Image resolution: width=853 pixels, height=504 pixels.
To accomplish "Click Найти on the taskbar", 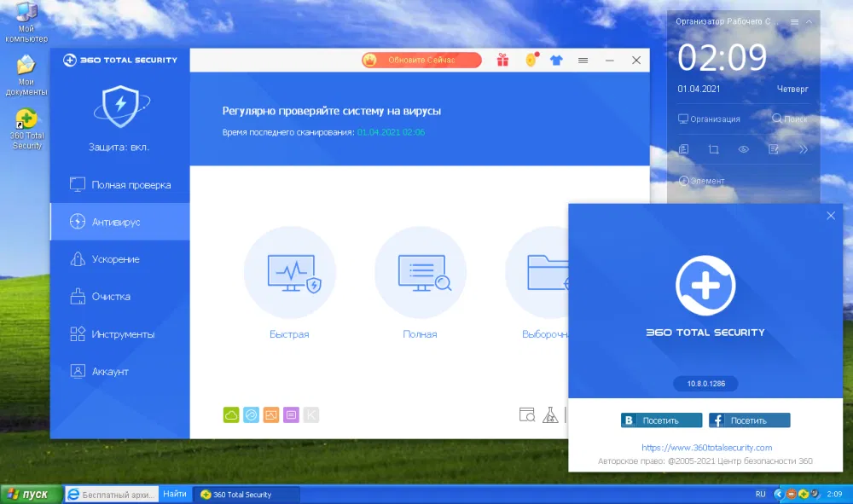I will [x=175, y=494].
